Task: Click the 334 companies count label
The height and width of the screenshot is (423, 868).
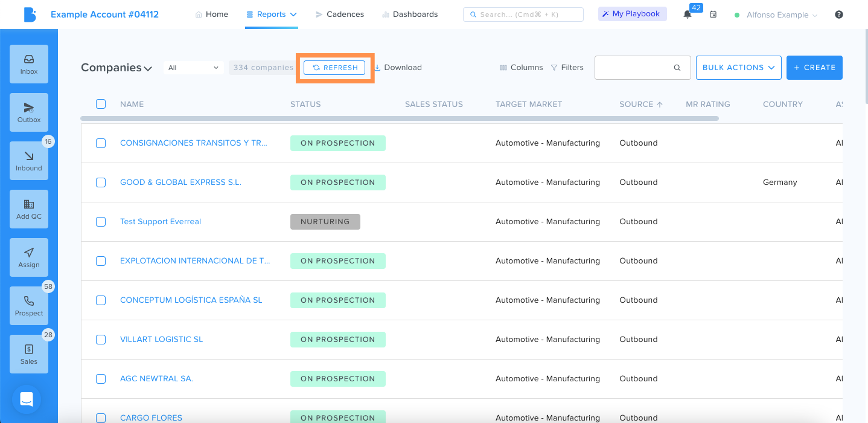Action: [x=263, y=68]
